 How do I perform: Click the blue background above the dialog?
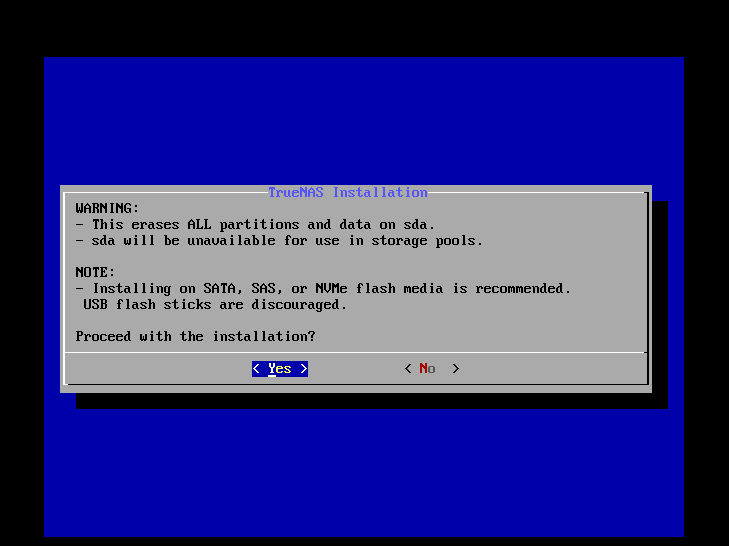point(364,121)
